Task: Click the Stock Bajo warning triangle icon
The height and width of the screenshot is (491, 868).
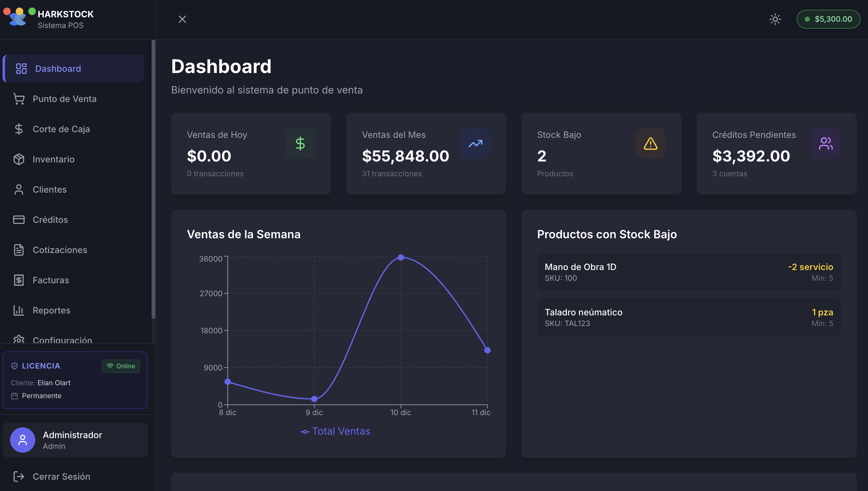Action: point(650,144)
